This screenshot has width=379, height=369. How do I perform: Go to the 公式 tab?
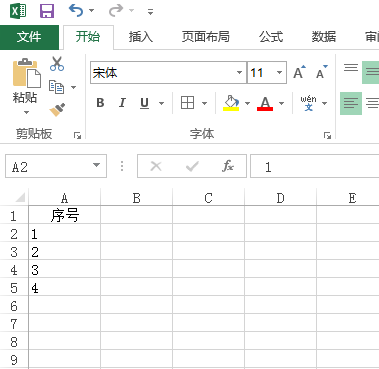coord(271,37)
